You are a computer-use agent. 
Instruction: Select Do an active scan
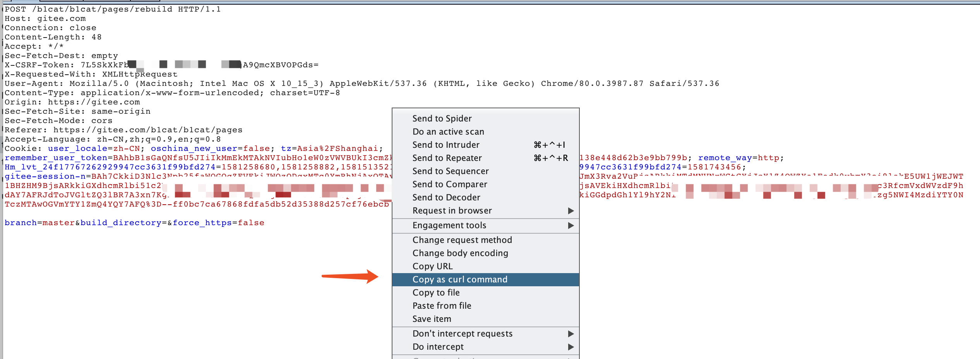pyautogui.click(x=485, y=132)
